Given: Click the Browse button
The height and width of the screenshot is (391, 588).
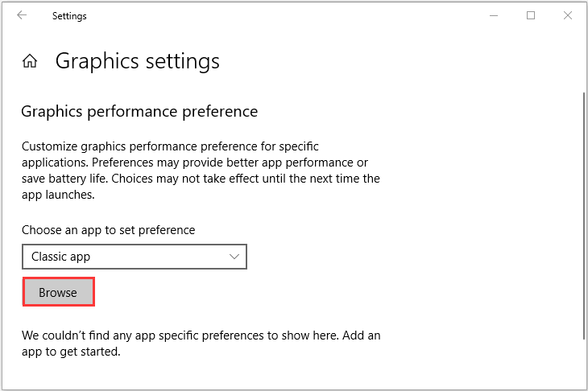Looking at the screenshot, I should coord(59,292).
